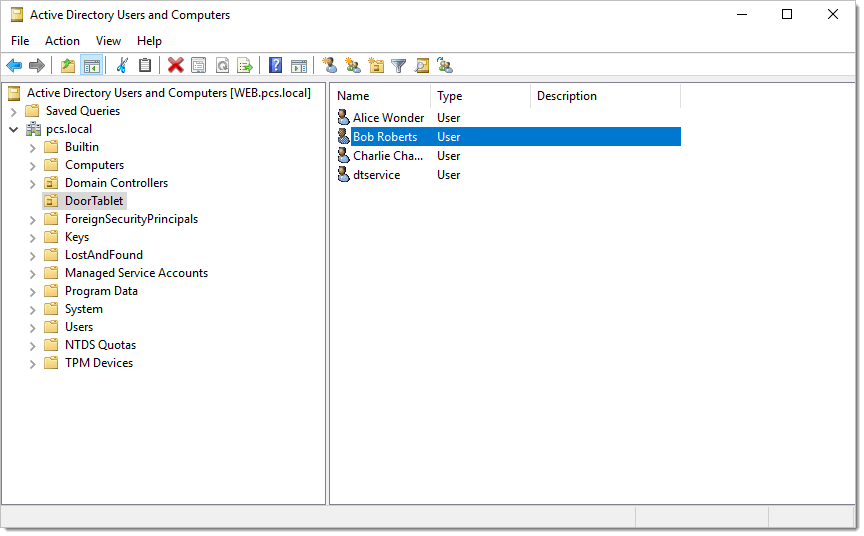
Task: Open the Action menu
Action: [x=62, y=41]
